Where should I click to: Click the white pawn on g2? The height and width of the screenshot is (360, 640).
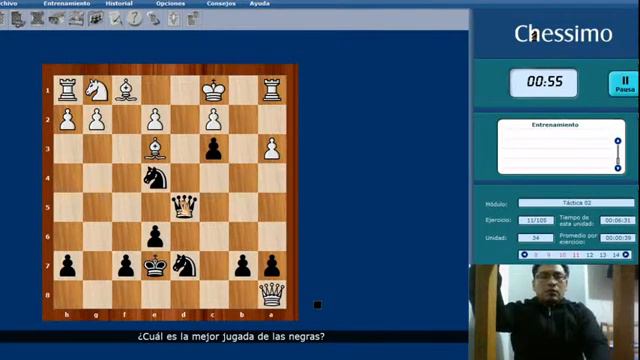tap(97, 119)
